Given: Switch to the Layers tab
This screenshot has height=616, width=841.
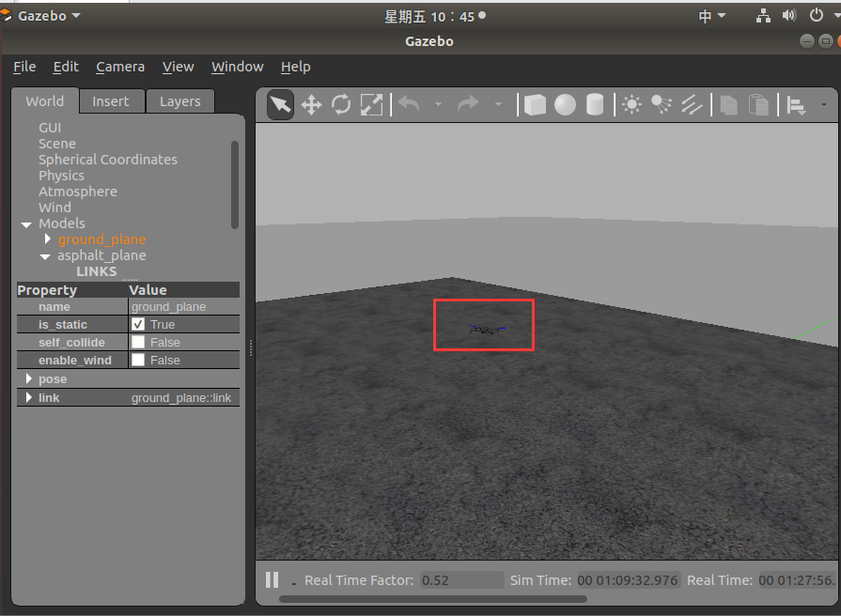Looking at the screenshot, I should point(180,101).
